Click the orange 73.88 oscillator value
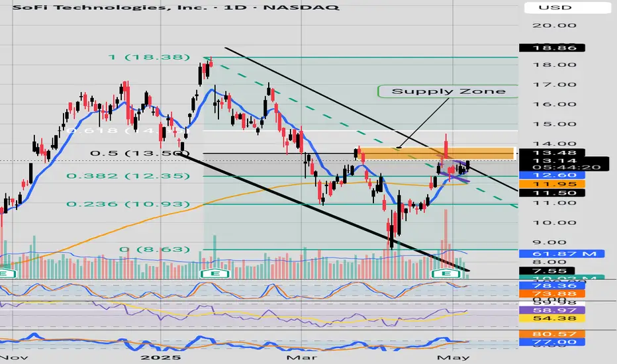Screen dimensions: 617x364 (x=552, y=294)
